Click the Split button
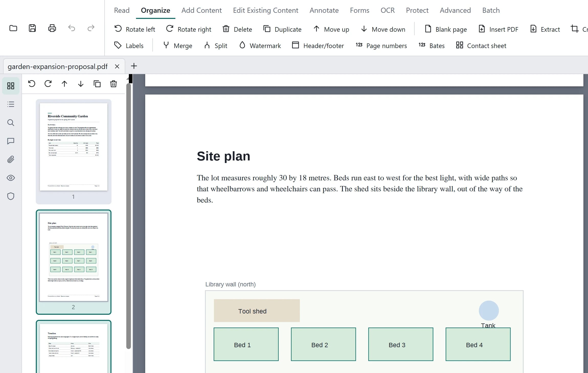 [216, 45]
